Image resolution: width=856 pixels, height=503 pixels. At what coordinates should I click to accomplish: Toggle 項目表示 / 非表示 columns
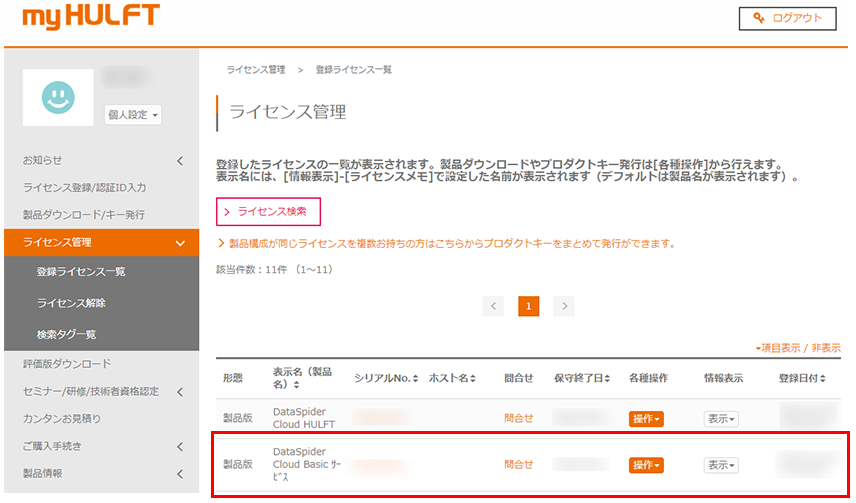tap(798, 348)
